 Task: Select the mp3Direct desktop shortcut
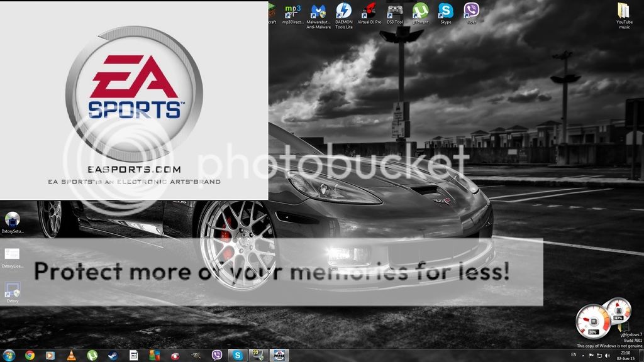point(292,13)
